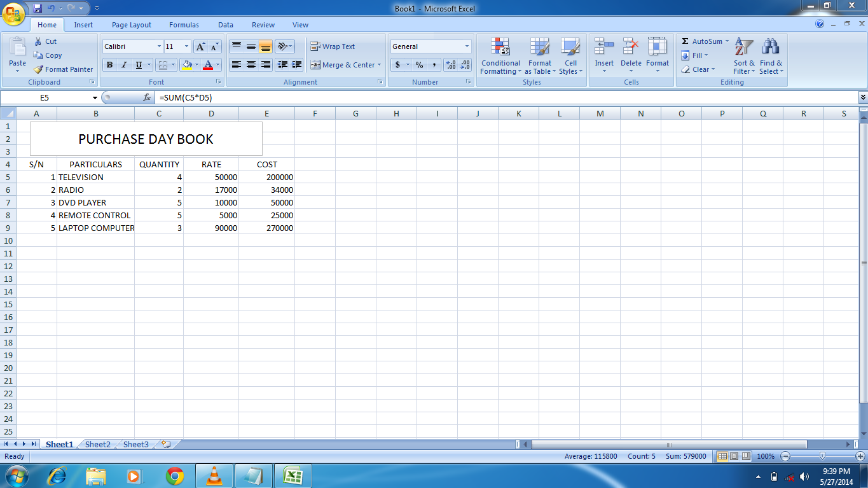Viewport: 868px width, 488px height.
Task: Click the AutoSum button
Action: pos(705,41)
